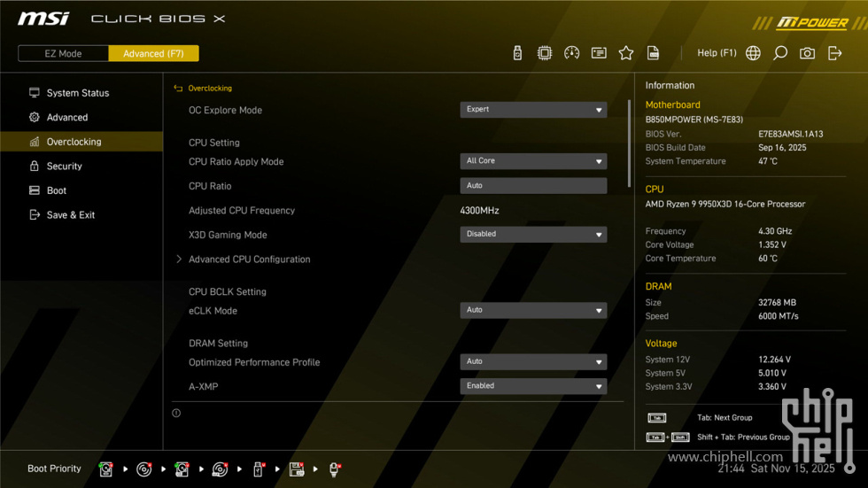Click the USB flash drive icon in top toolbar

517,53
